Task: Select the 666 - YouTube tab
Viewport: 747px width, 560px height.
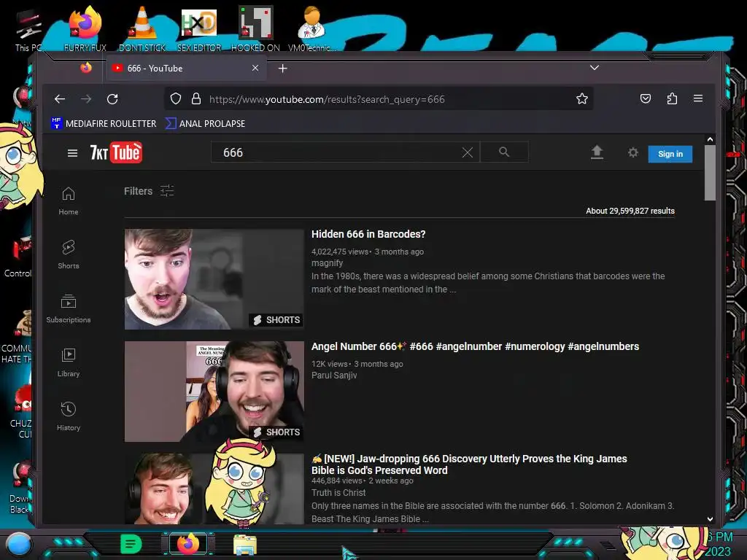Action: (x=186, y=68)
